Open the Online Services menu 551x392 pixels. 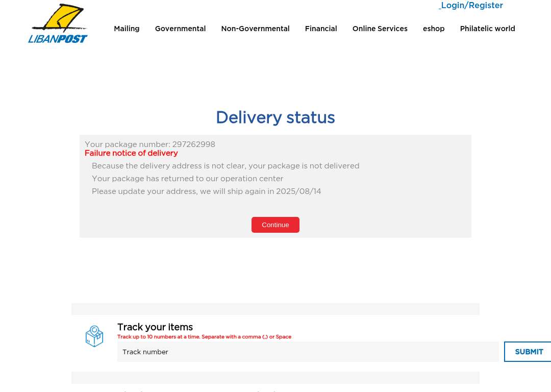pos(380,29)
